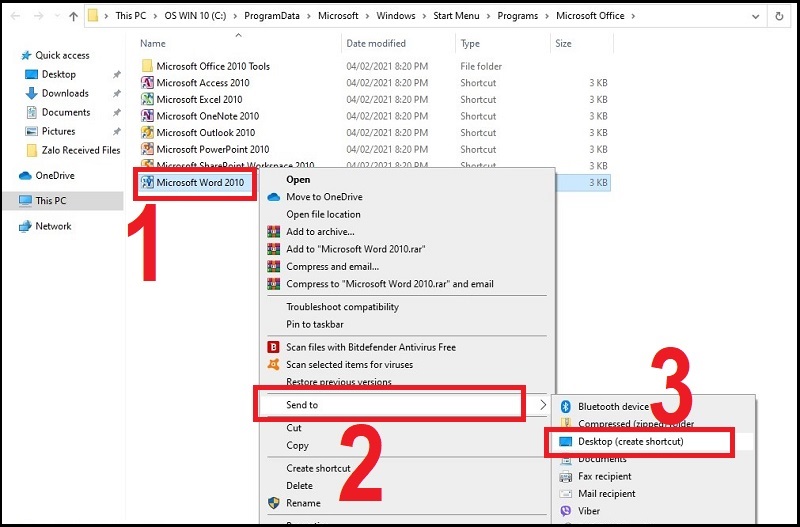This screenshot has height=527, width=800.
Task: Expand dropdown chevron after This PC breadcrumb
Action: 155,16
